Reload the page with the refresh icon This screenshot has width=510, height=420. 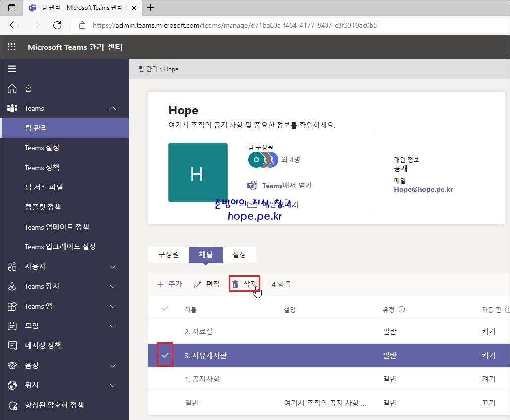pos(57,25)
